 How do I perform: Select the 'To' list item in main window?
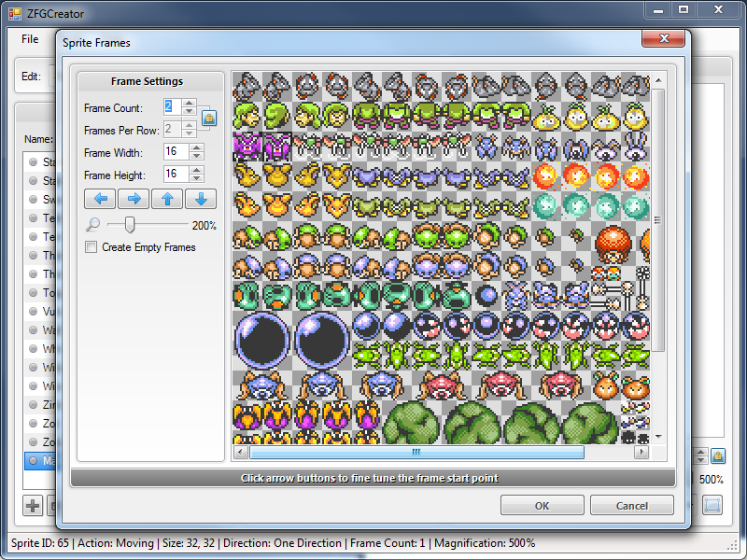click(40, 292)
